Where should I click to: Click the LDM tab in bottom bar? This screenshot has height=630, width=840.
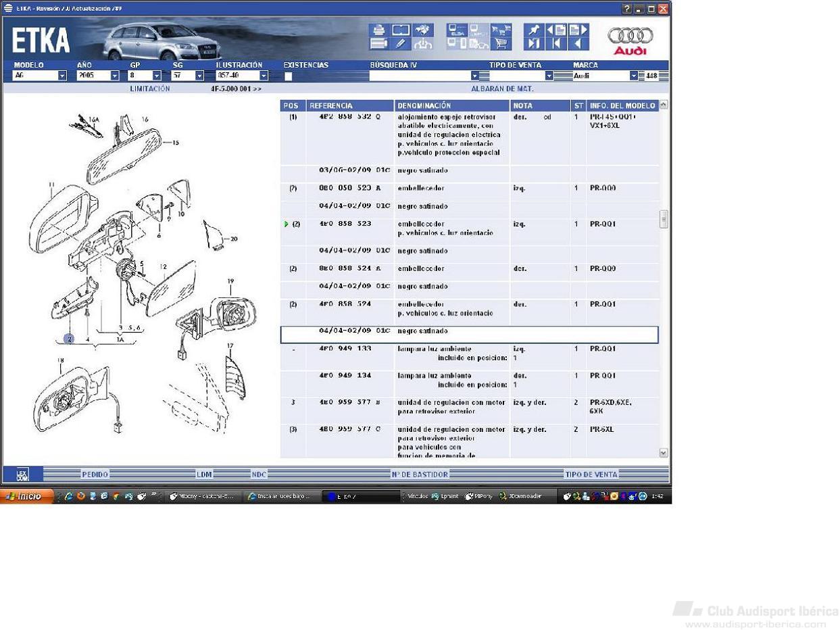coord(204,475)
